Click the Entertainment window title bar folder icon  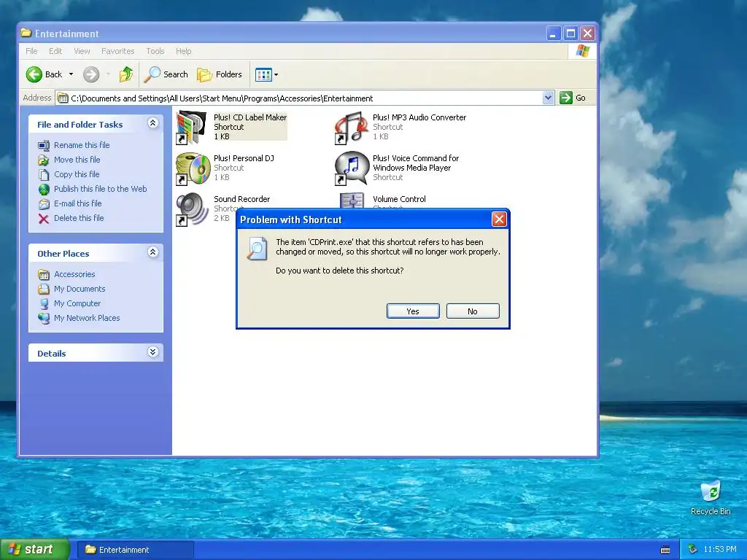[26, 33]
